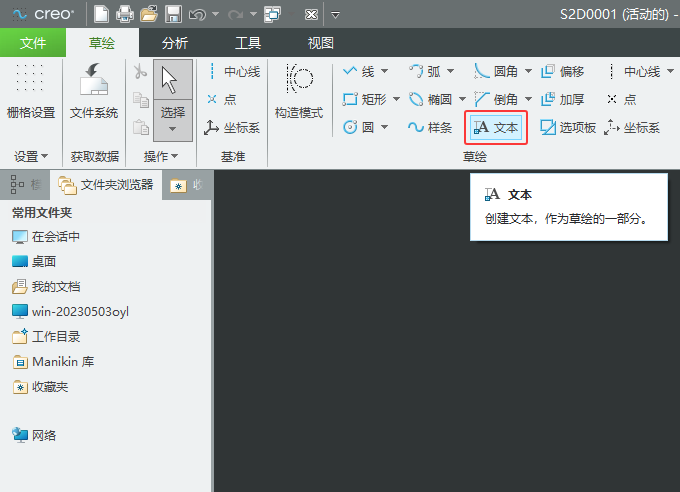Expand the Line (线) dropdown arrow
The width and height of the screenshot is (680, 492).
tap(384, 71)
